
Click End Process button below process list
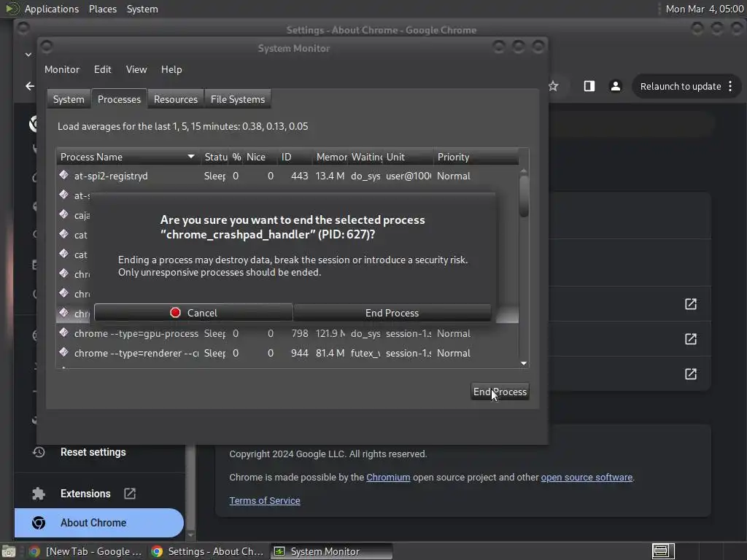point(500,392)
